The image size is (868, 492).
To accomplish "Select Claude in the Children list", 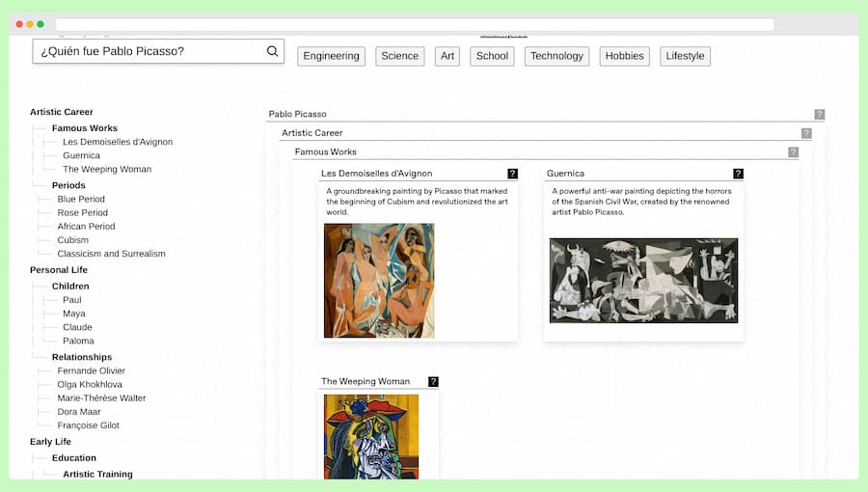I will tap(77, 327).
